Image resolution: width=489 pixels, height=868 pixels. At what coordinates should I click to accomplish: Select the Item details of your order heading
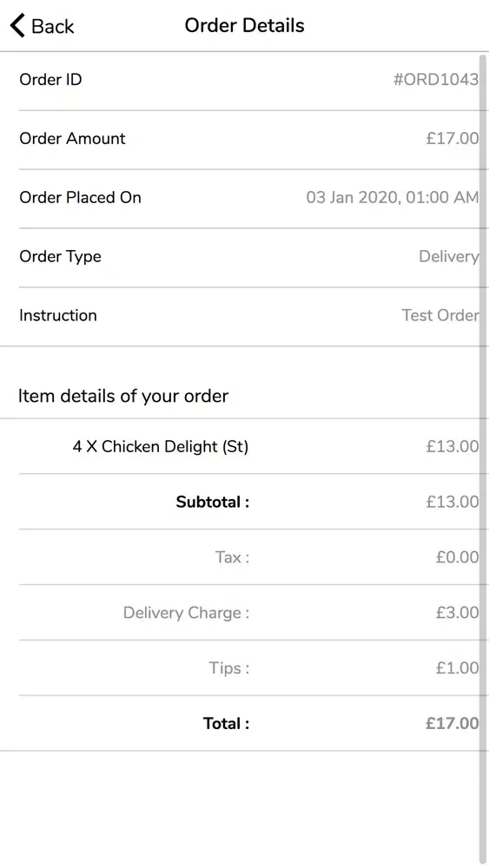click(x=123, y=397)
